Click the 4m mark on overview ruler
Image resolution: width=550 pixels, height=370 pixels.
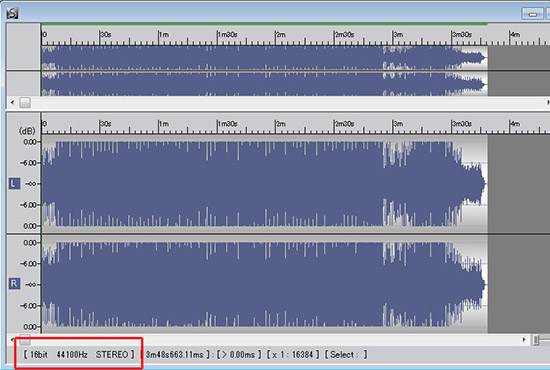tap(515, 34)
